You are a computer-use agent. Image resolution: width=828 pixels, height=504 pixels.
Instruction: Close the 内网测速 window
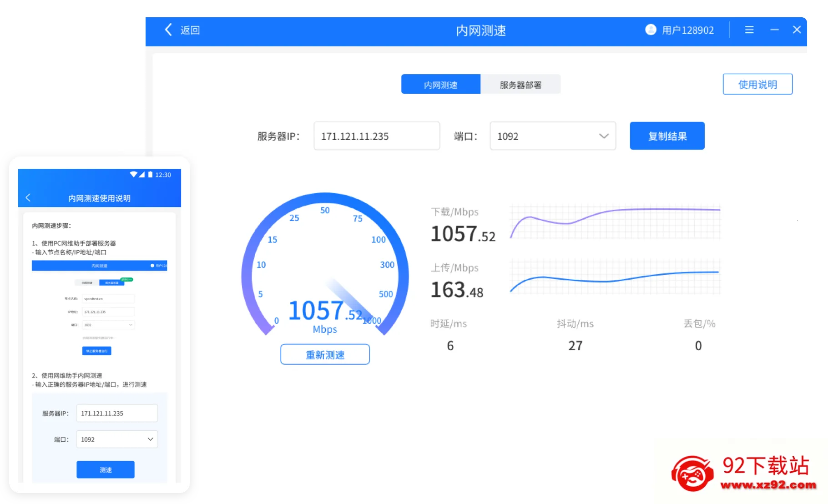click(x=797, y=30)
